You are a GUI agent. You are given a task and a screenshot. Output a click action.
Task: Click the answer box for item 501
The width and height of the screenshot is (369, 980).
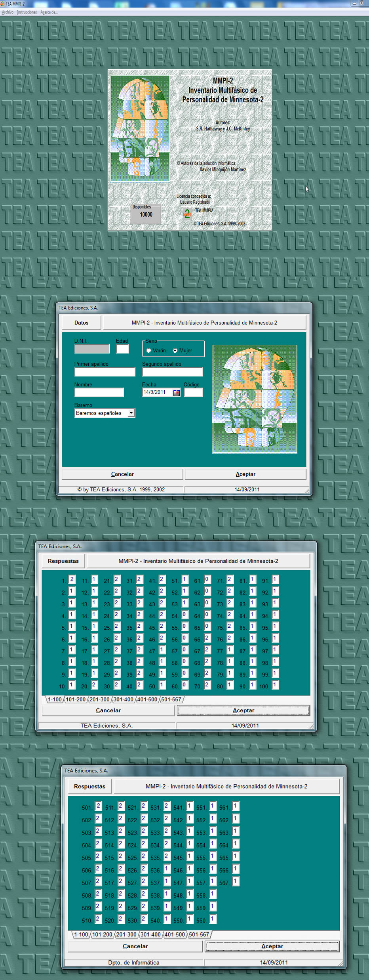point(99,806)
